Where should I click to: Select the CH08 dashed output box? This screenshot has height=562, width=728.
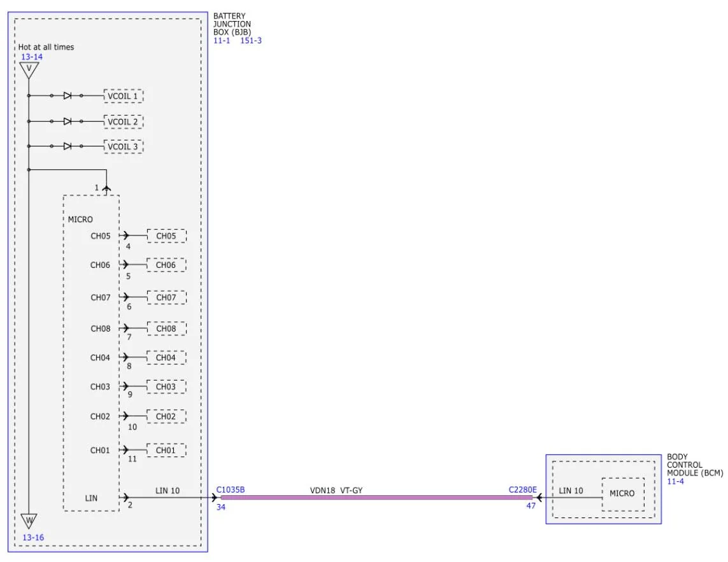coord(166,328)
